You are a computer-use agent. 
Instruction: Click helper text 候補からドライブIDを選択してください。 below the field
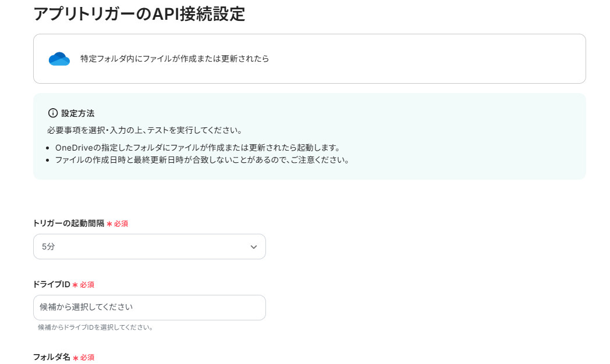(x=95, y=327)
